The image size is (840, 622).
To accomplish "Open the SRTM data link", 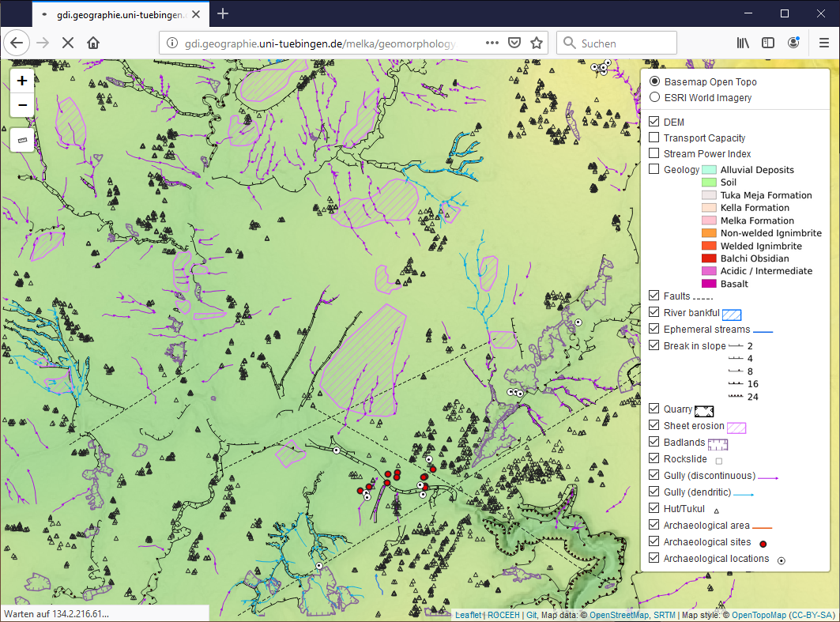I will [x=665, y=615].
